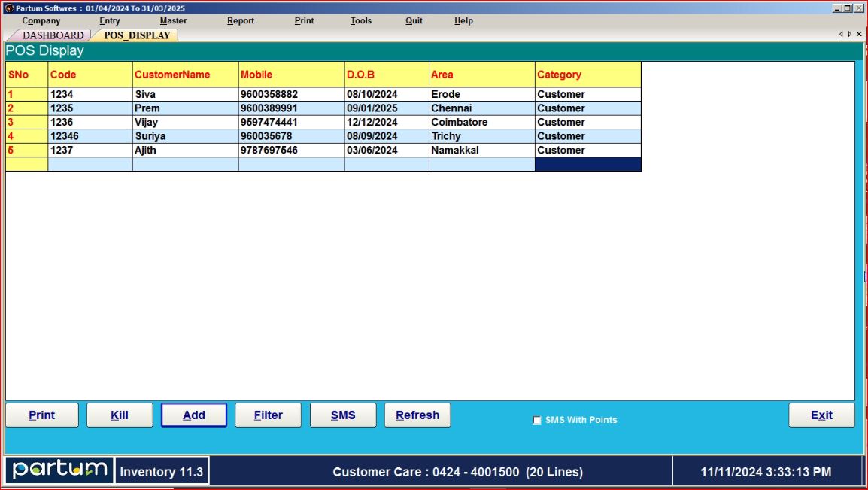Click the Exit button

[x=821, y=415]
